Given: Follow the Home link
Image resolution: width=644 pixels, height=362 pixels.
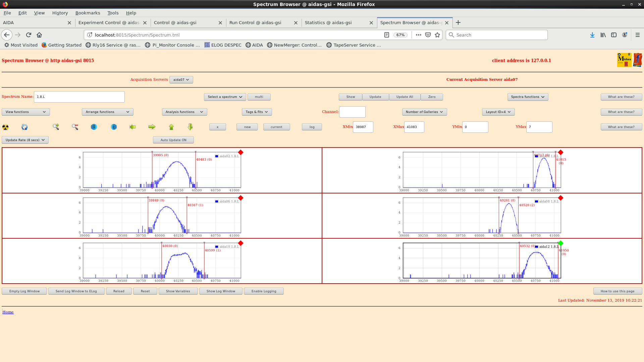Looking at the screenshot, I should pos(8,312).
